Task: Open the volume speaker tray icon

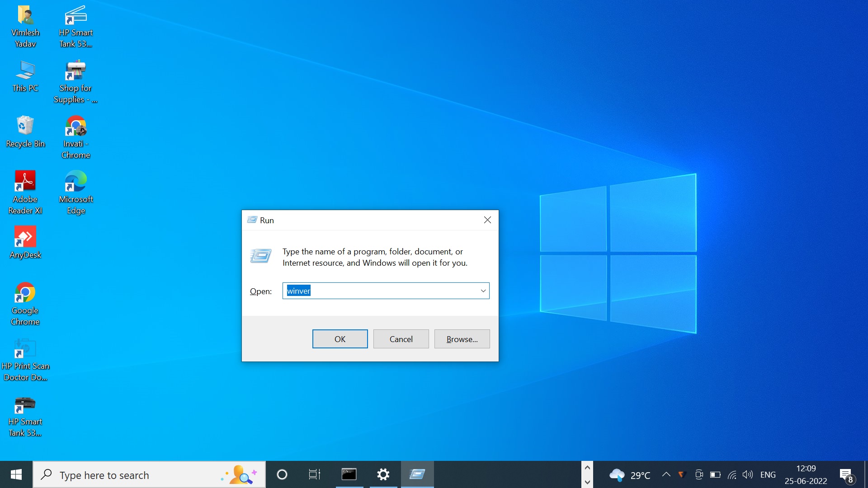Action: [747, 474]
